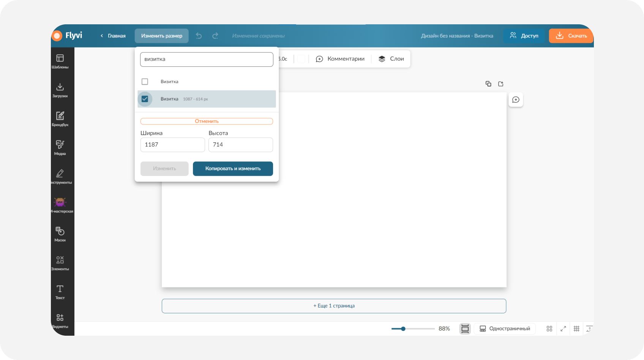Screen dimensions: 644x360
Task: Open the Шаблоны templates panel
Action: pyautogui.click(x=60, y=61)
